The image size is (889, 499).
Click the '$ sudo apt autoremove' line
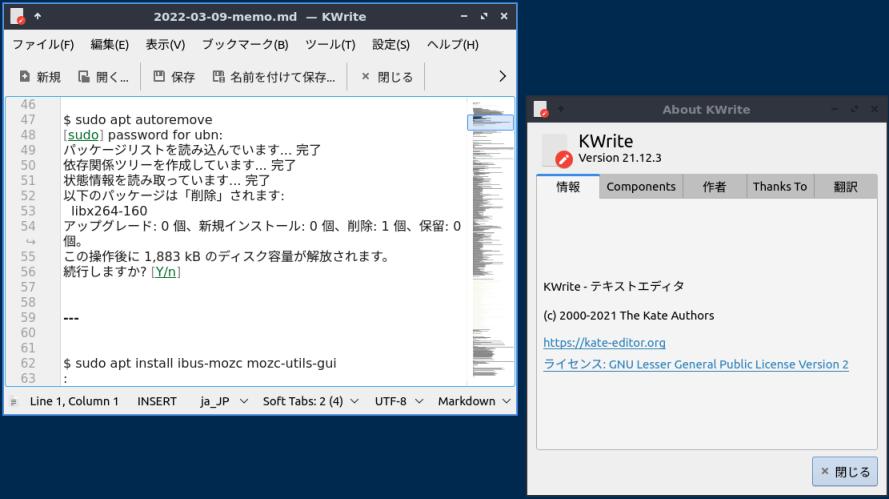point(138,120)
